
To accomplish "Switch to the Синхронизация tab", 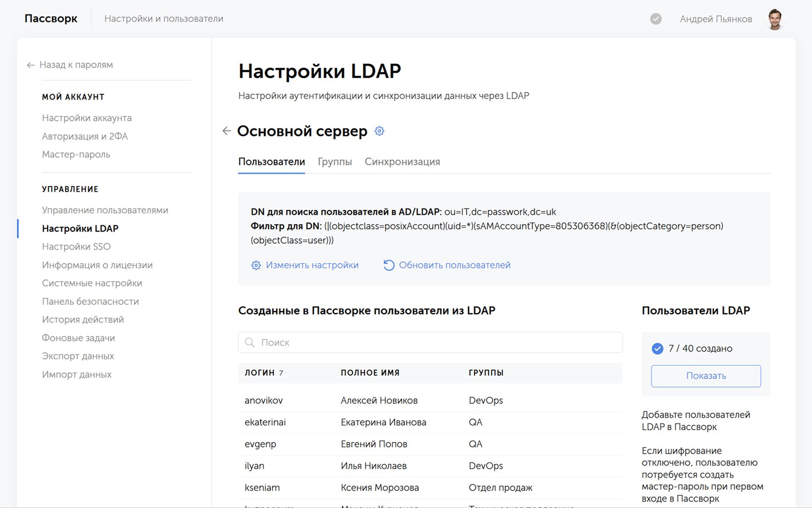I will coord(402,162).
